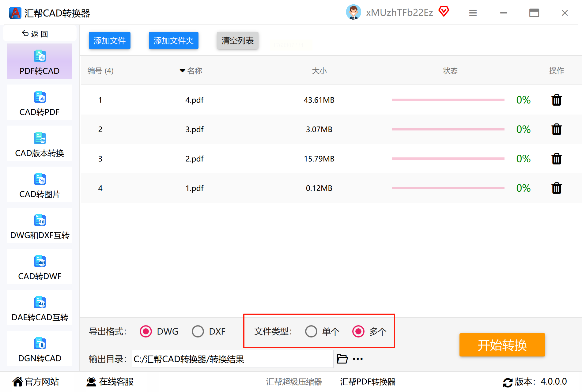
Task: Close the 汇帮CAD转换器 window
Action: click(x=565, y=13)
